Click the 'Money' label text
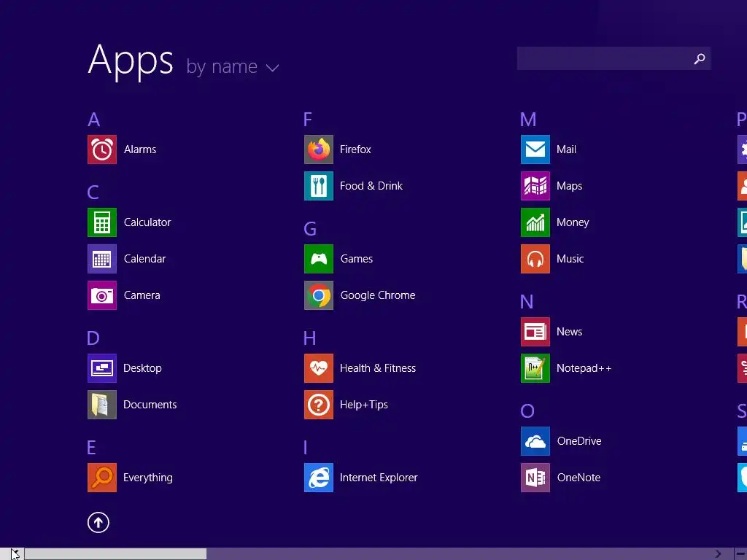This screenshot has height=560, width=747. pyautogui.click(x=573, y=223)
